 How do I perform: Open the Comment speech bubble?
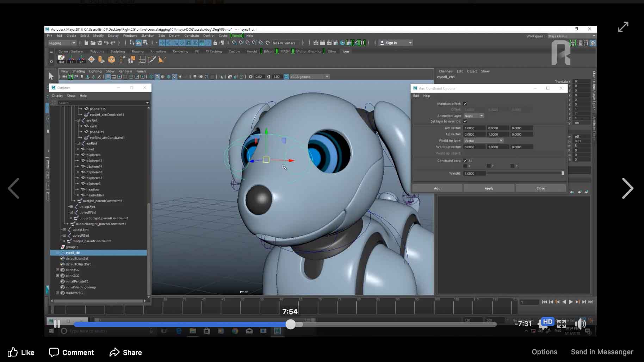coord(54,352)
